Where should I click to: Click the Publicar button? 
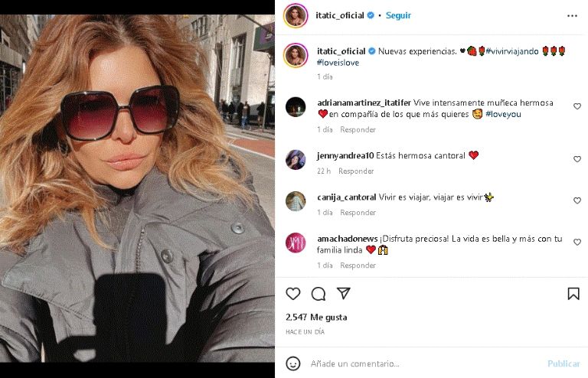tap(563, 363)
